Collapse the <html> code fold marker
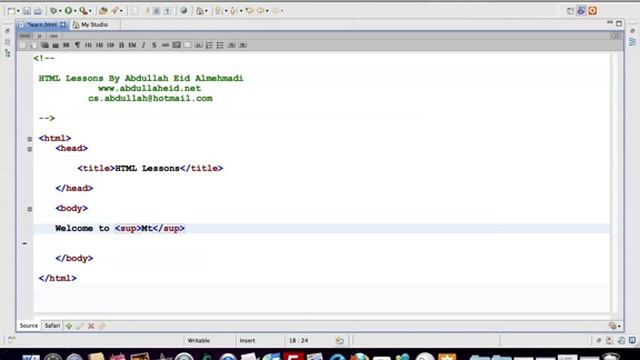The width and height of the screenshot is (640, 360). [x=30, y=139]
